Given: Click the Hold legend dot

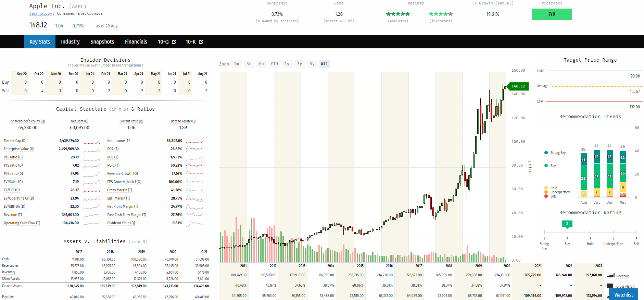Looking at the screenshot, I should 546,188.
